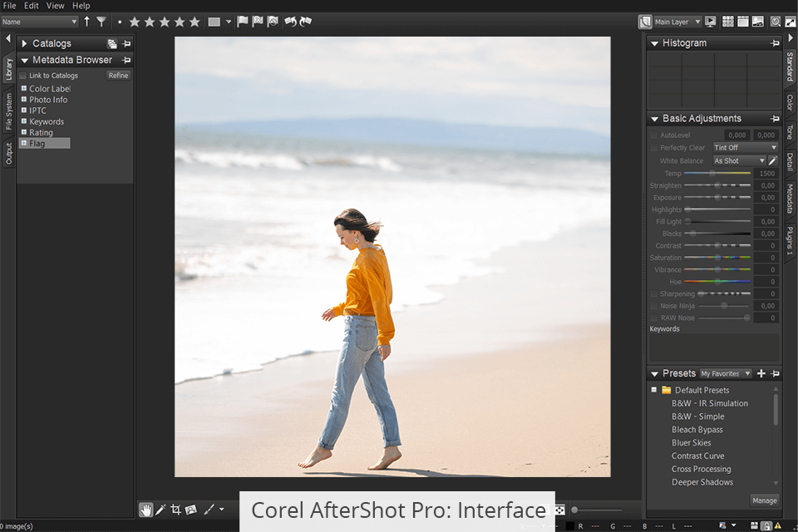The height and width of the screenshot is (532, 798).
Task: Open the Tint Off dropdown
Action: [745, 148]
